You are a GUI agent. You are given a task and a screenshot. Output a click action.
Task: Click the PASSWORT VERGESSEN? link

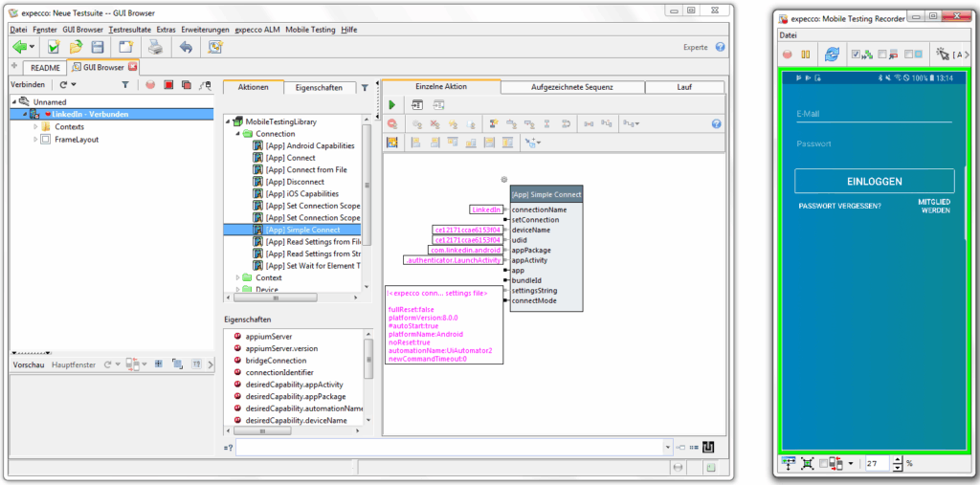(x=839, y=206)
